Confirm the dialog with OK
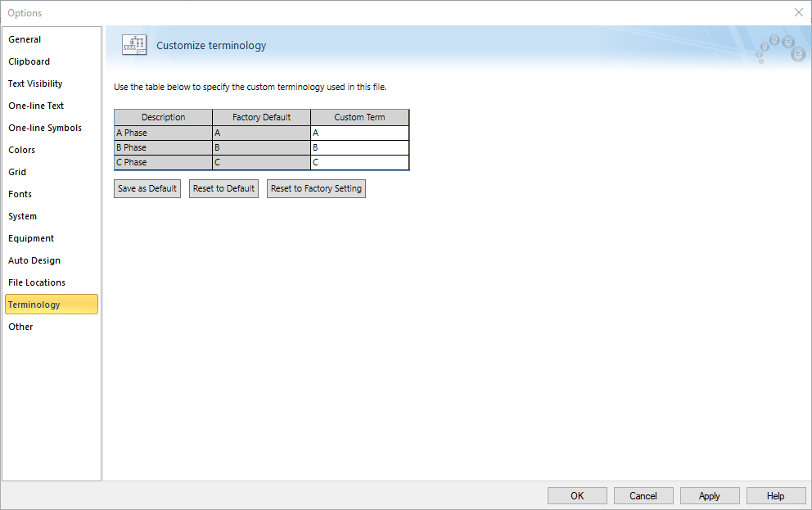This screenshot has height=510, width=812. tap(577, 495)
